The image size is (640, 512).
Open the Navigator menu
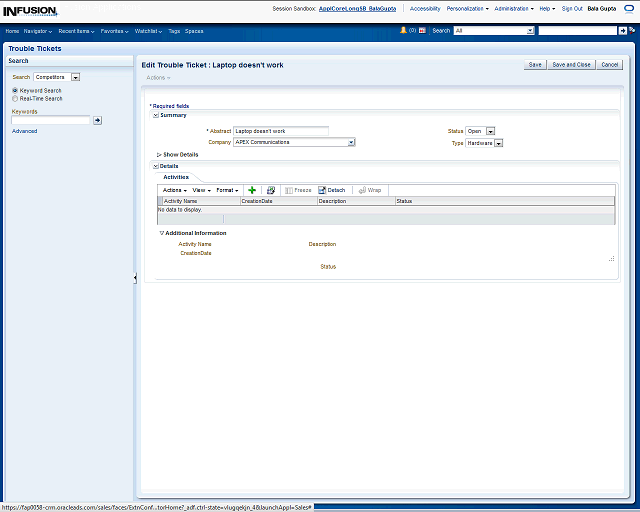click(x=39, y=31)
